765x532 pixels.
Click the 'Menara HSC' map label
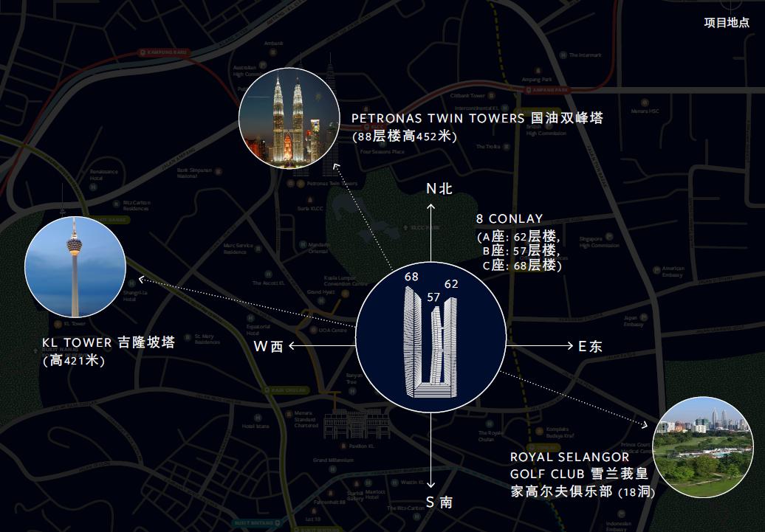coord(645,111)
